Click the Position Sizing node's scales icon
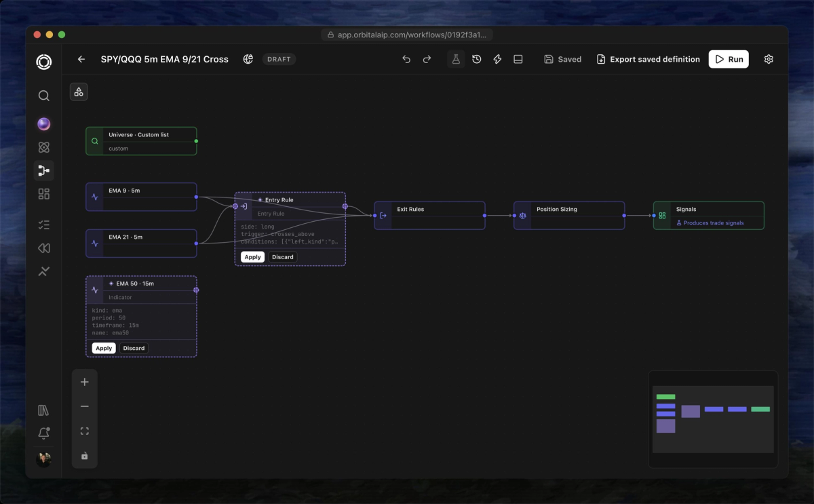814x504 pixels. tap(523, 216)
